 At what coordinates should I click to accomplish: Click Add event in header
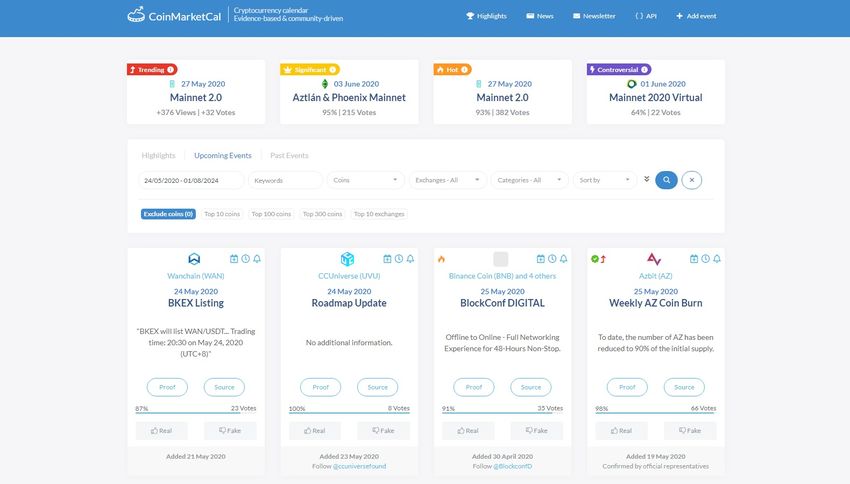click(696, 16)
